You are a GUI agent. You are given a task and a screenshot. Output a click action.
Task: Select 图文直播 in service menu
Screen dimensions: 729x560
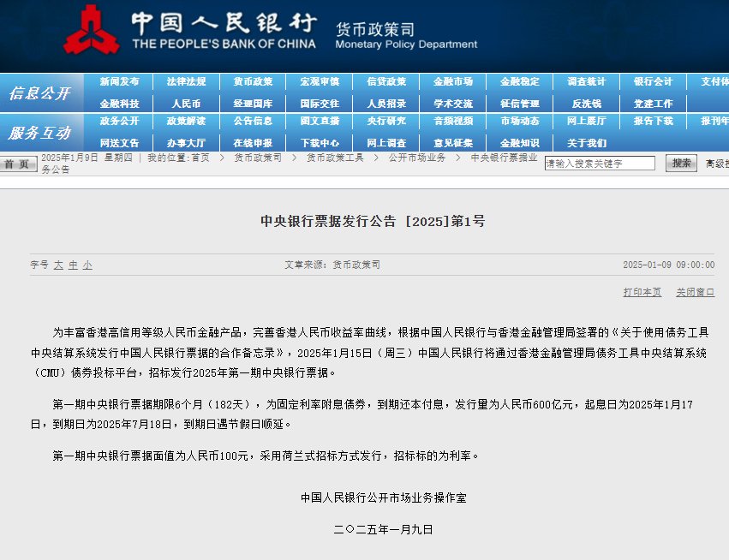pyautogui.click(x=320, y=122)
